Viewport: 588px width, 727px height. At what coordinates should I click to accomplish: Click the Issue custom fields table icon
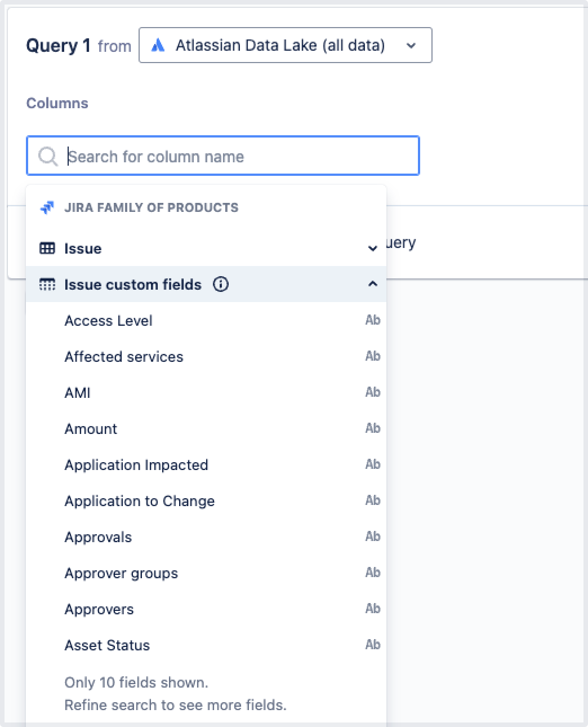(47, 285)
